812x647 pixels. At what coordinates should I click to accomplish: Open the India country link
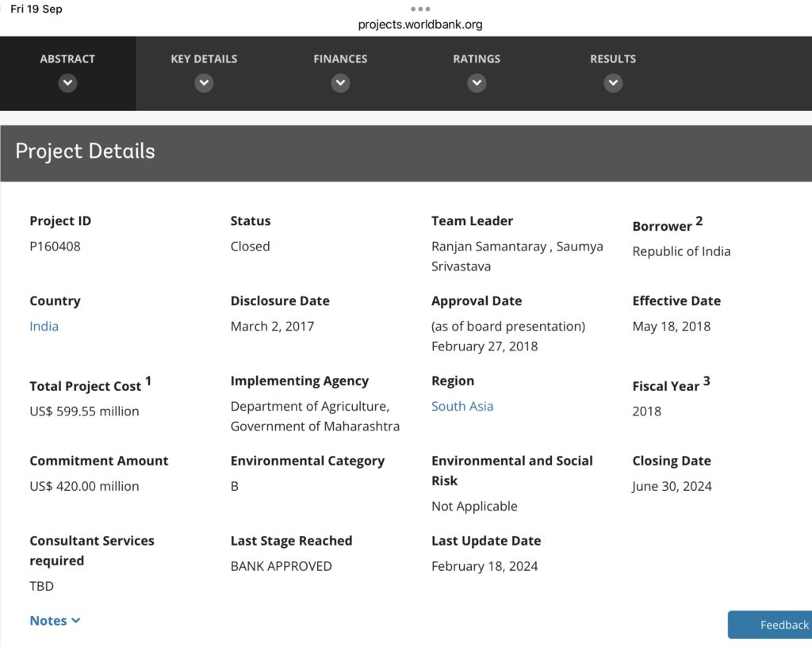[44, 326]
